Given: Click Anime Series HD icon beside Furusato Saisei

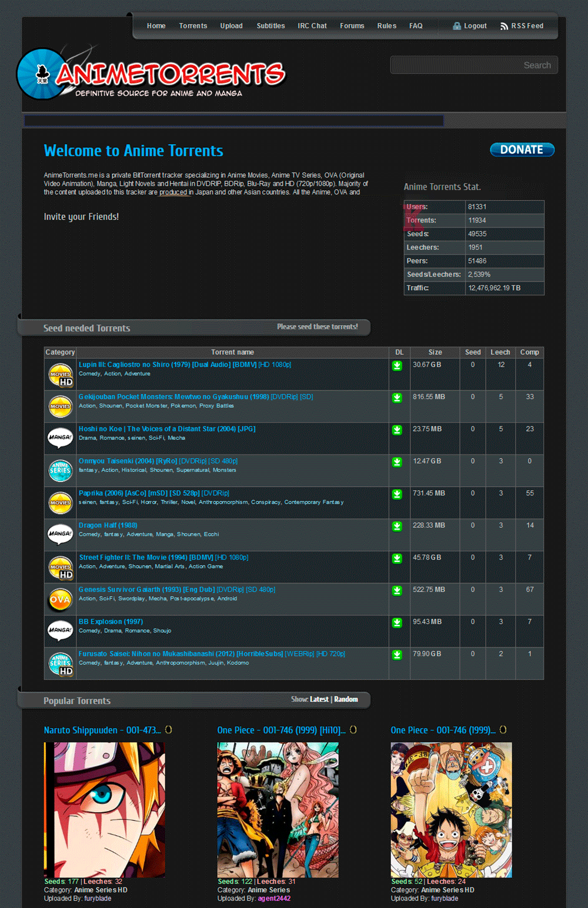Looking at the screenshot, I should coord(61,664).
